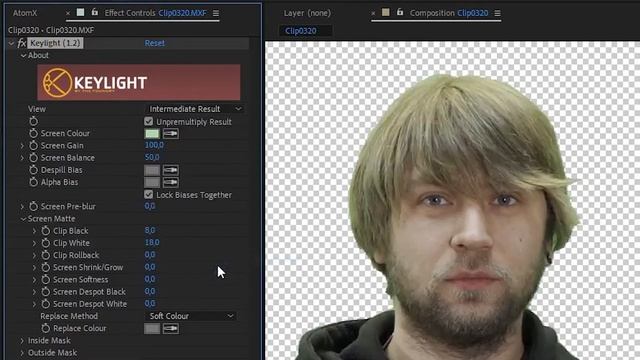The image size is (640, 360).
Task: Click the Despill Bias stopwatch
Action: pos(33,170)
